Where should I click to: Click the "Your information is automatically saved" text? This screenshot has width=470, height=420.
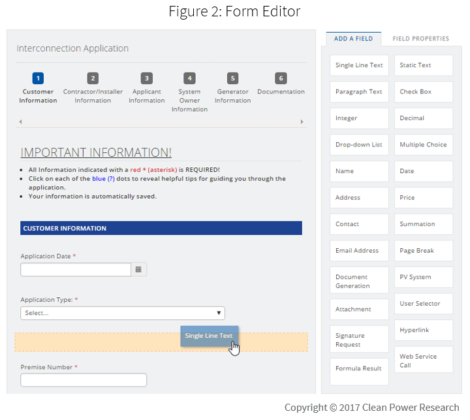tap(92, 196)
